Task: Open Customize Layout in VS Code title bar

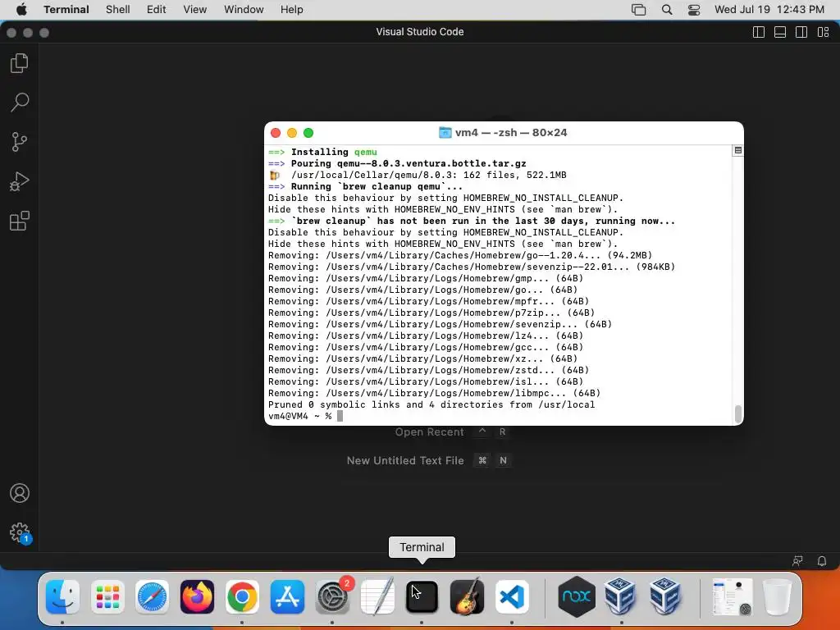Action: pos(824,32)
